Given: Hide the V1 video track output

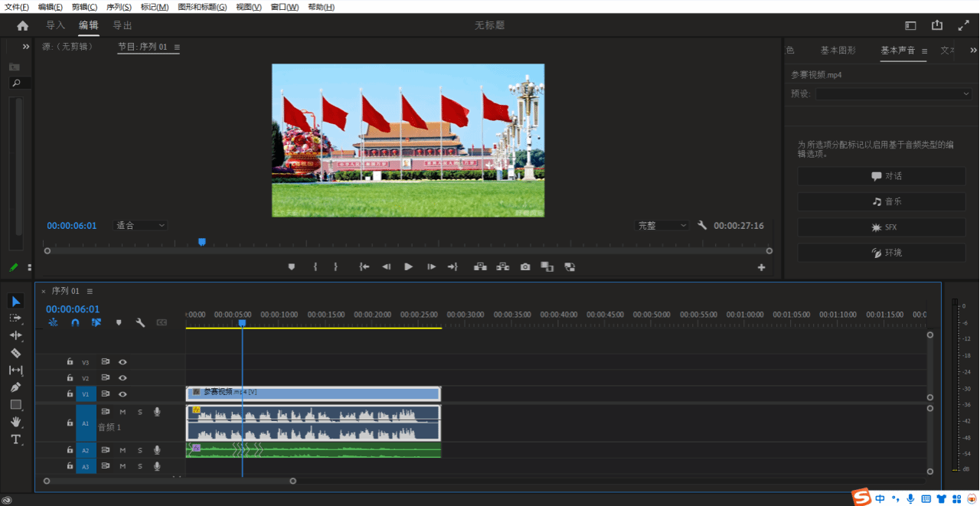Looking at the screenshot, I should point(122,394).
